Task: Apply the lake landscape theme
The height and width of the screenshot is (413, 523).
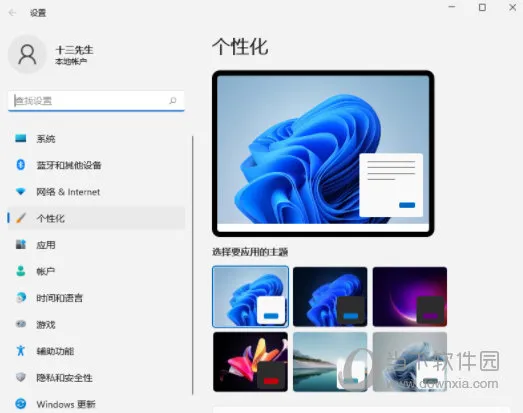Action: click(330, 362)
